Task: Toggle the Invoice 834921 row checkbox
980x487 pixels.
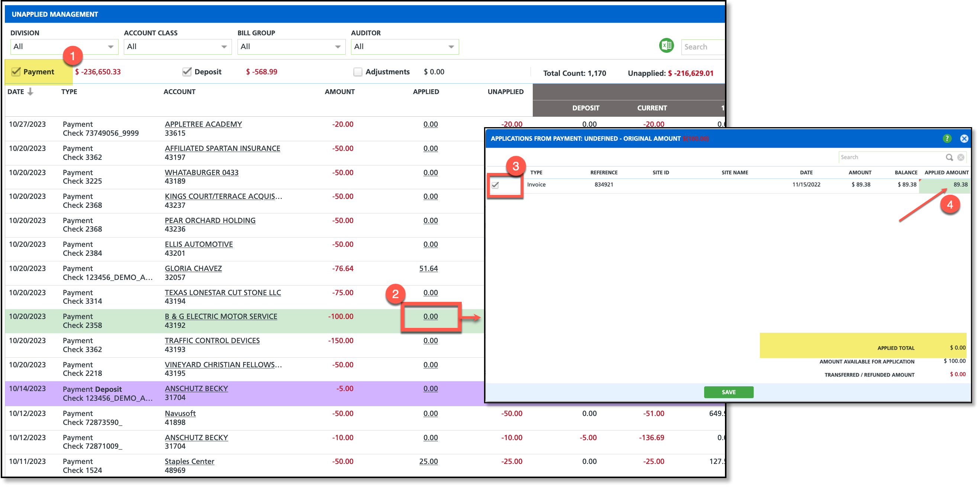Action: (x=495, y=185)
